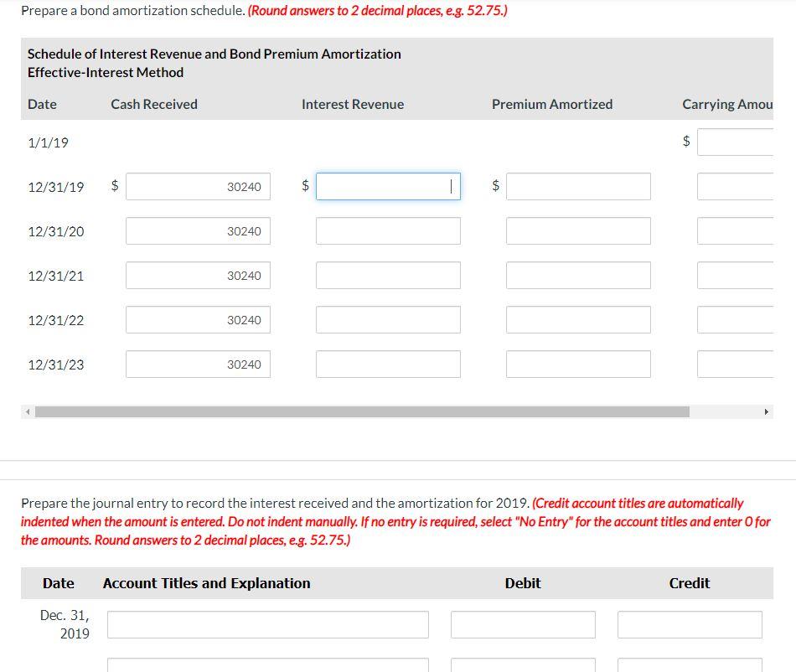The height and width of the screenshot is (672, 796).
Task: Click the Interest Revenue field for 12/31/22
Action: [x=388, y=319]
